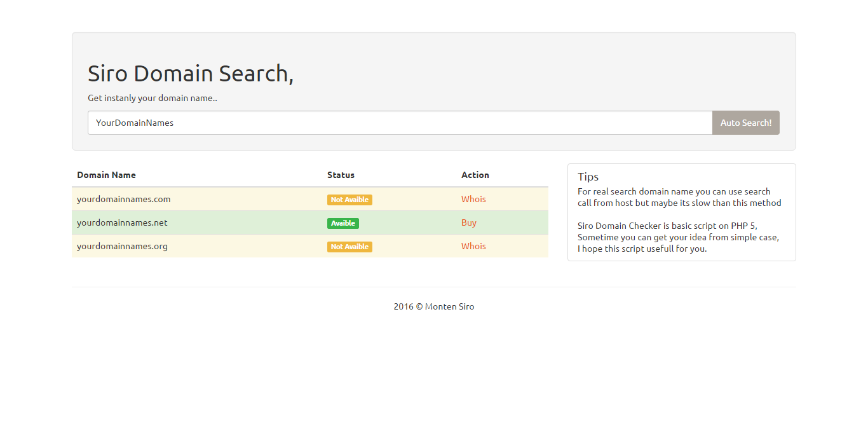This screenshot has height=424, width=868.
Task: Click the Tips panel heading
Action: pos(588,177)
